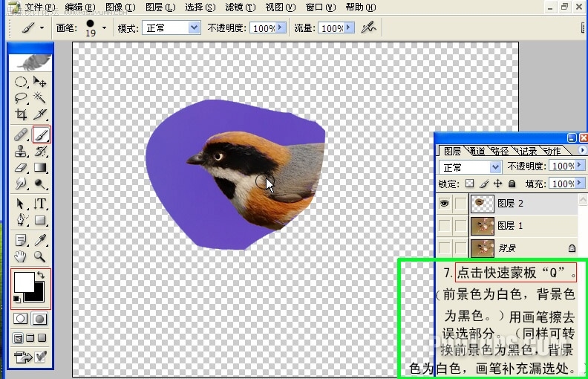Open 流量 slider arrow

349,27
